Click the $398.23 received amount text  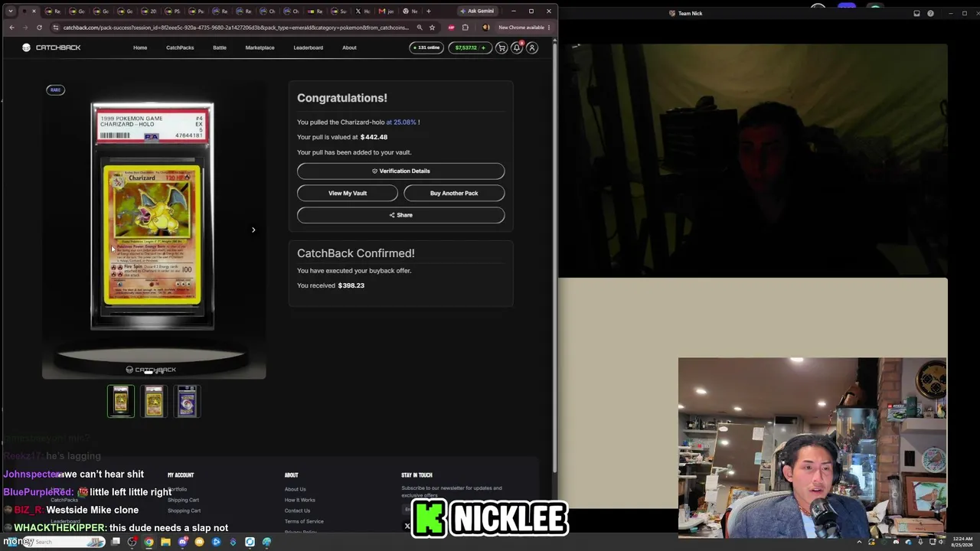click(x=351, y=285)
